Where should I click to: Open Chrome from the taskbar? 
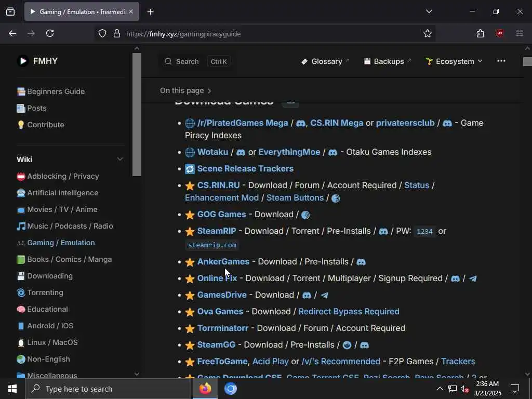click(x=230, y=389)
